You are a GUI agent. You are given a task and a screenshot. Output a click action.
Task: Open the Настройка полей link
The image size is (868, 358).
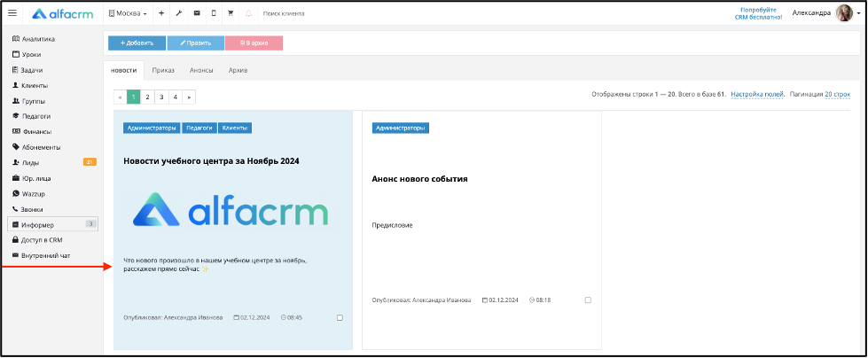coord(757,95)
